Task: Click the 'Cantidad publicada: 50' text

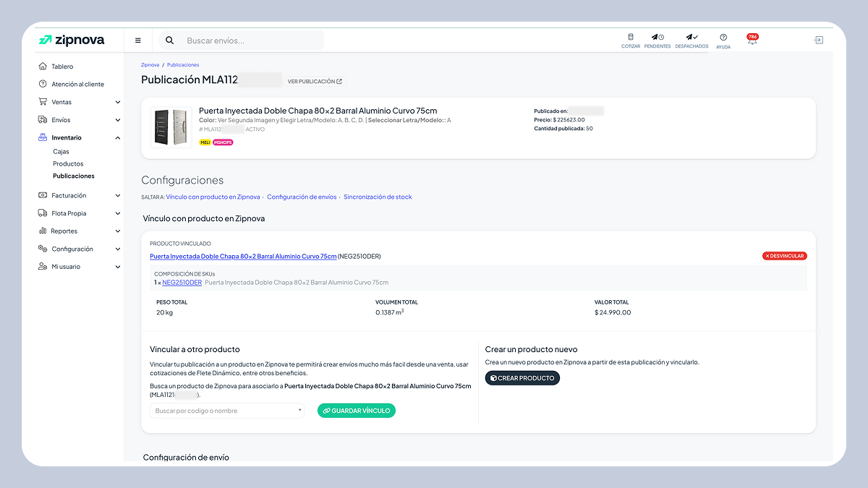Action: pos(563,129)
